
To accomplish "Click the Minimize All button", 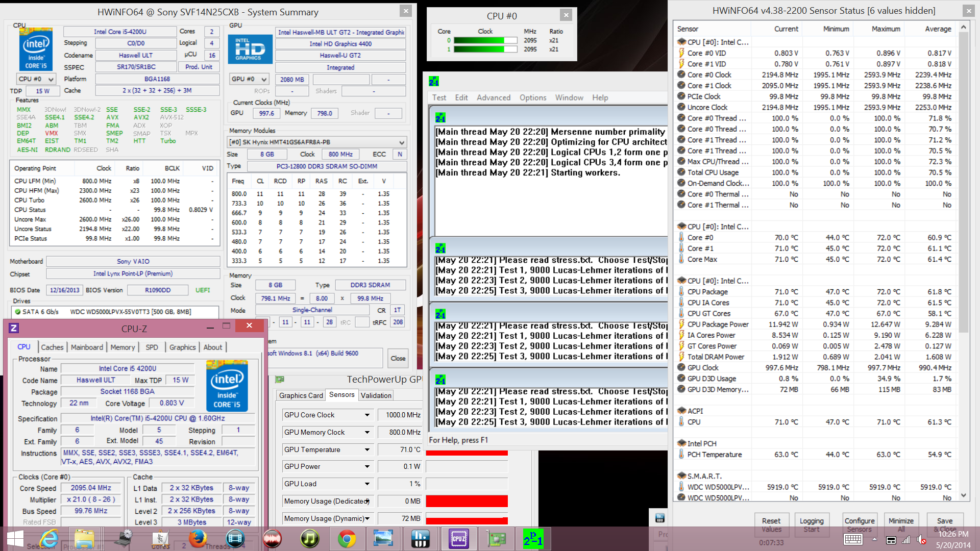I will tap(901, 524).
